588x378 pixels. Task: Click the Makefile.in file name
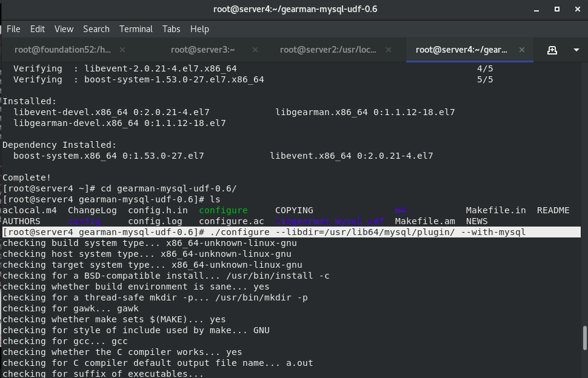(x=496, y=211)
